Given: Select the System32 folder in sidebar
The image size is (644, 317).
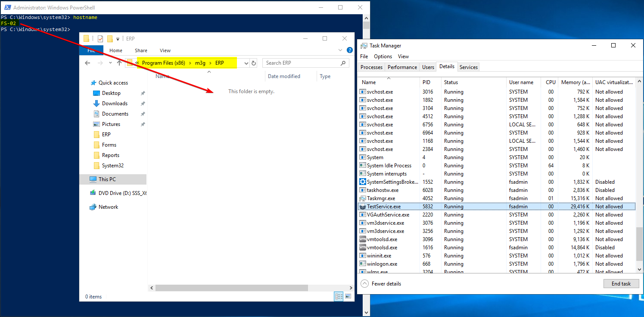Looking at the screenshot, I should [x=113, y=166].
